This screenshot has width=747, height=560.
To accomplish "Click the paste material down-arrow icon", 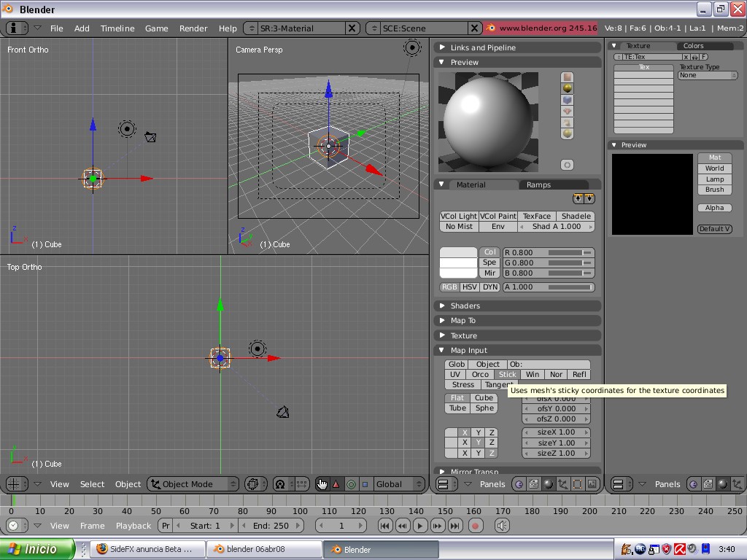I will [589, 198].
